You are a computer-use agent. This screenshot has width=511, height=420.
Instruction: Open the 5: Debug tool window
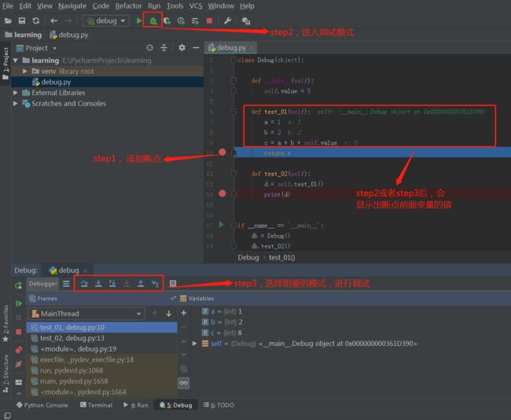175,405
